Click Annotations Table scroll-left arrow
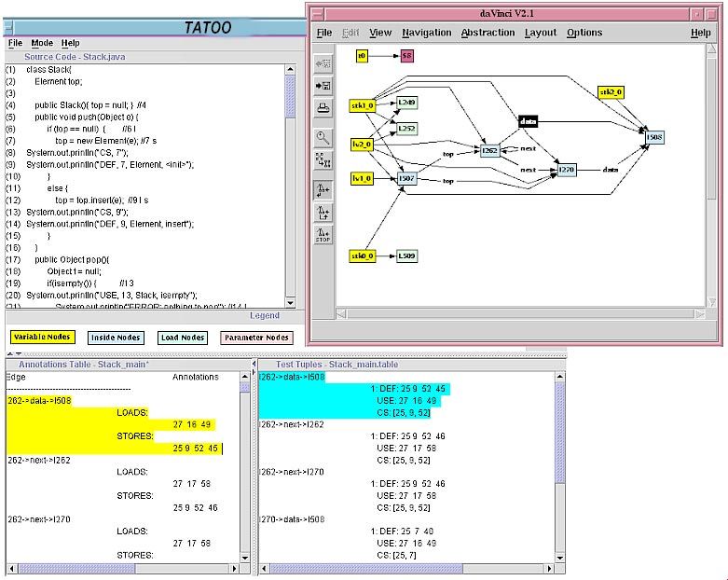The width and height of the screenshot is (728, 580). pos(11,569)
